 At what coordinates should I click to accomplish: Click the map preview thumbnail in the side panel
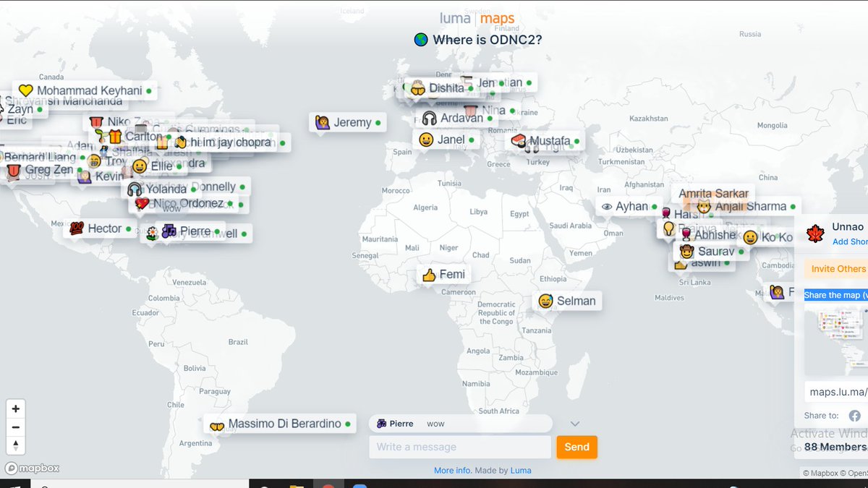836,338
